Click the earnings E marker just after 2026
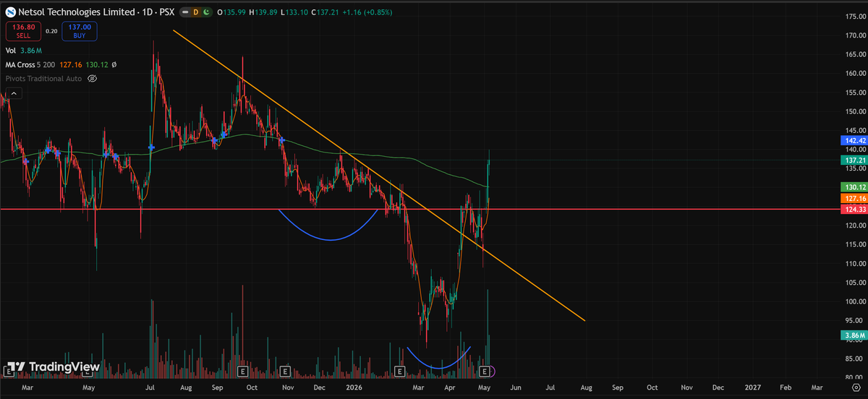 click(x=400, y=372)
